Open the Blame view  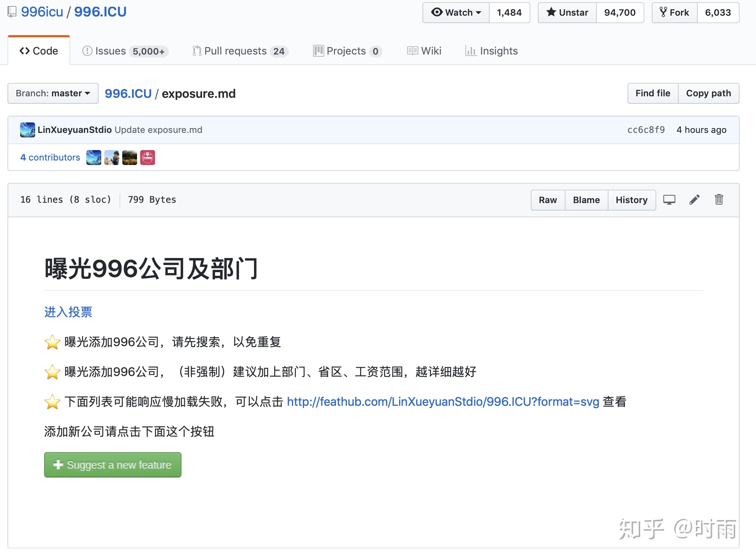click(586, 200)
